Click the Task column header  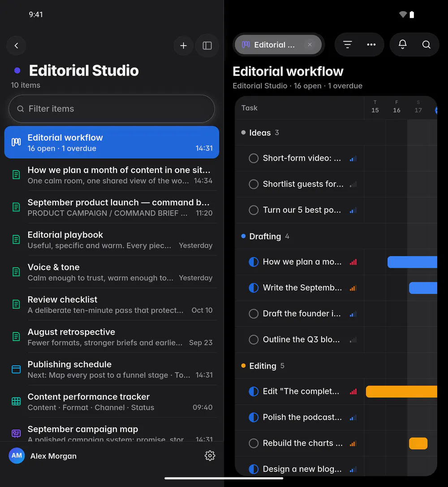point(249,108)
